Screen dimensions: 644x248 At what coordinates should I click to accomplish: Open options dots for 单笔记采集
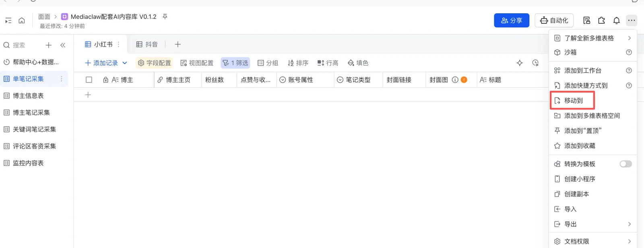click(62, 79)
